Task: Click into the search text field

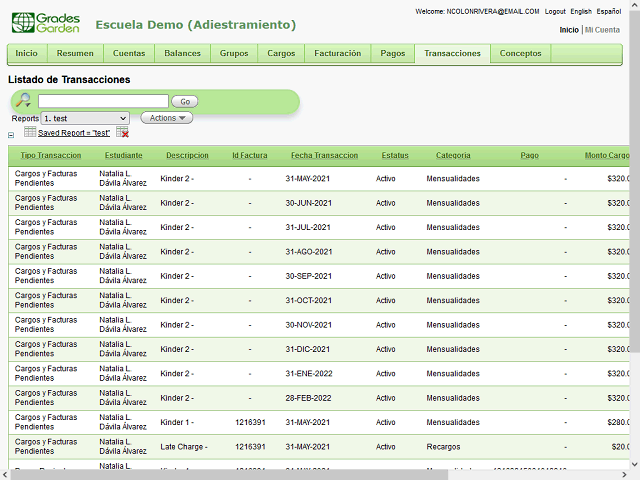Action: point(103,101)
